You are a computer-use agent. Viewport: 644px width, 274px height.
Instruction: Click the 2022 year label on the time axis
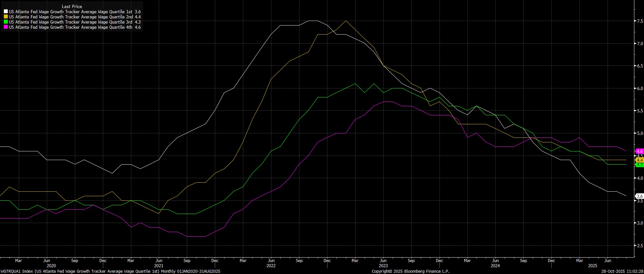click(x=271, y=266)
